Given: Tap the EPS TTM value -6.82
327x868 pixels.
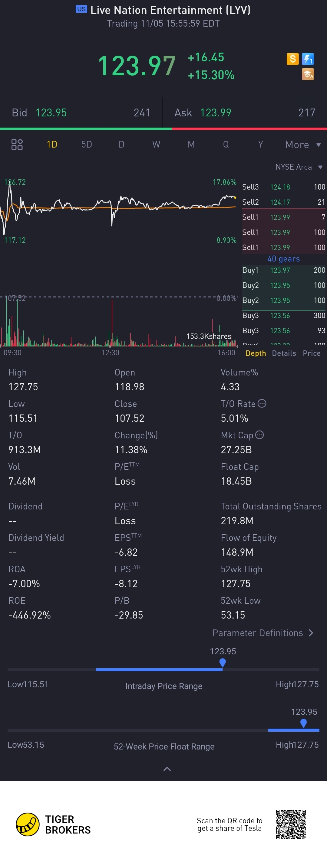Looking at the screenshot, I should 126,552.
